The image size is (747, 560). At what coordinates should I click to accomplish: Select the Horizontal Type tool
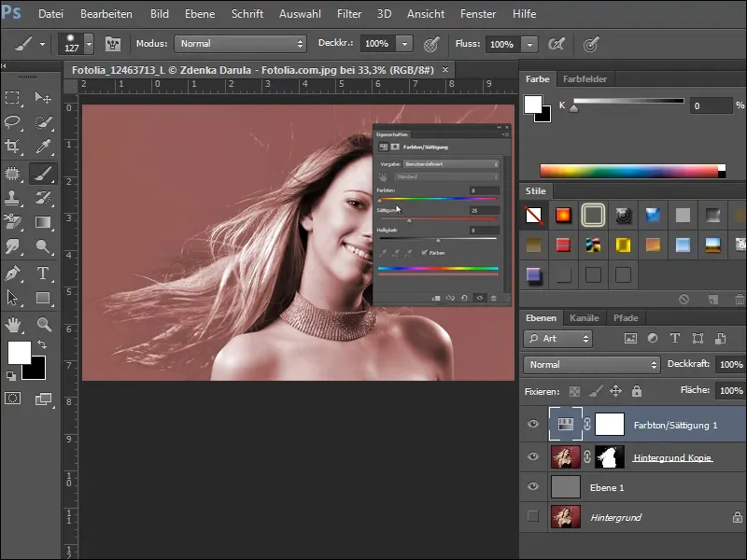tap(43, 273)
